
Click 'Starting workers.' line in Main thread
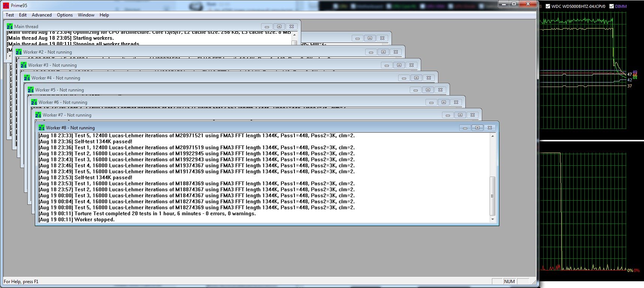point(60,38)
